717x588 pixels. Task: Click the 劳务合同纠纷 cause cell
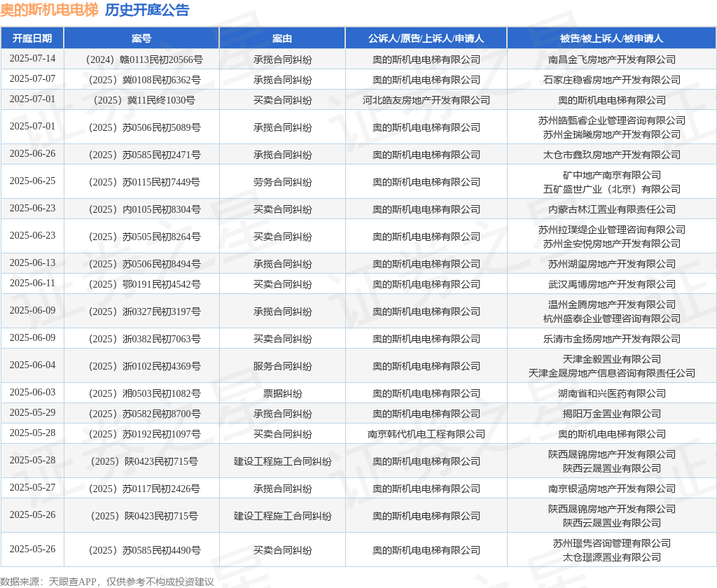click(x=283, y=182)
